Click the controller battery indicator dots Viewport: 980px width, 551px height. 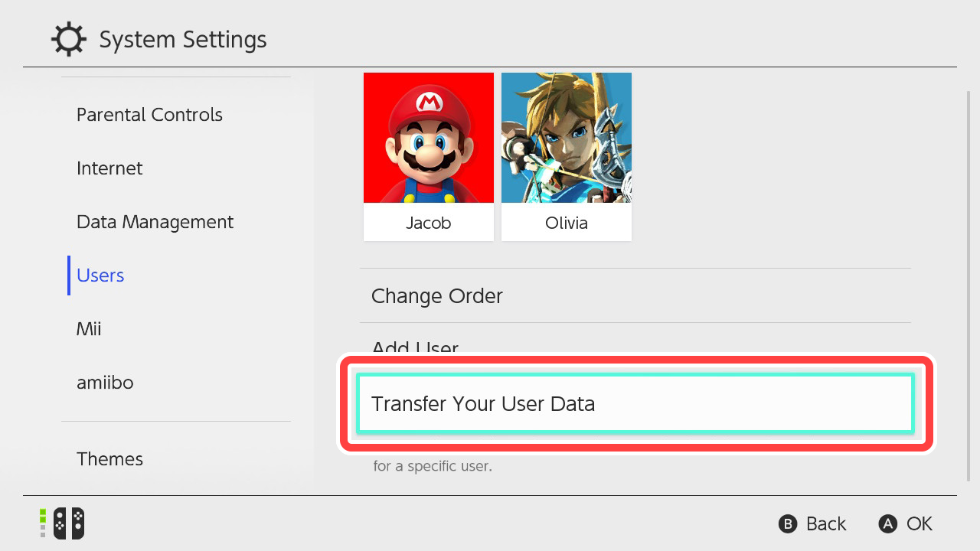(x=43, y=523)
